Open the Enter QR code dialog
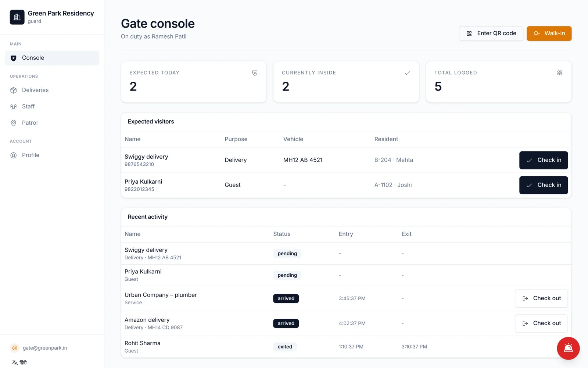 pos(491,33)
